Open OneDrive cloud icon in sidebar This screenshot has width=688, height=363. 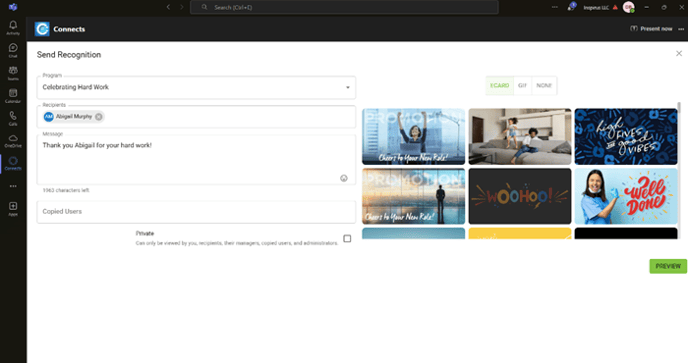click(x=13, y=140)
